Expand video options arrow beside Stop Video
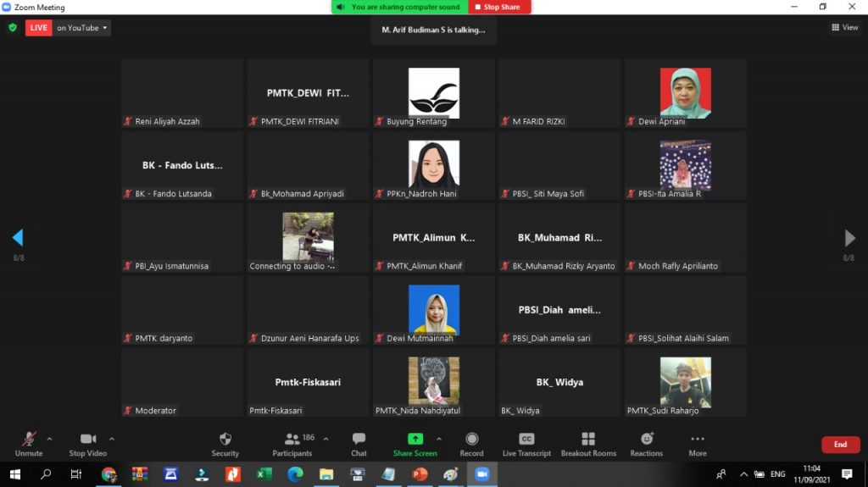The width and height of the screenshot is (868, 487). [x=112, y=439]
